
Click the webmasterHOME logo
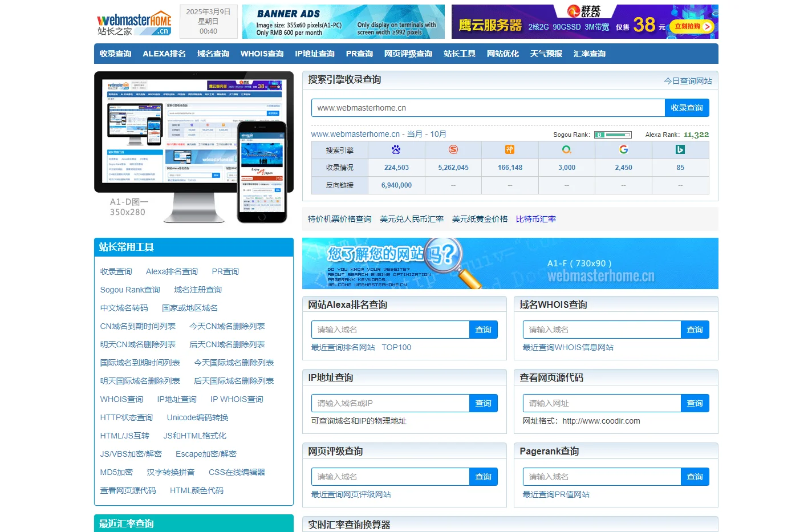pos(134,23)
